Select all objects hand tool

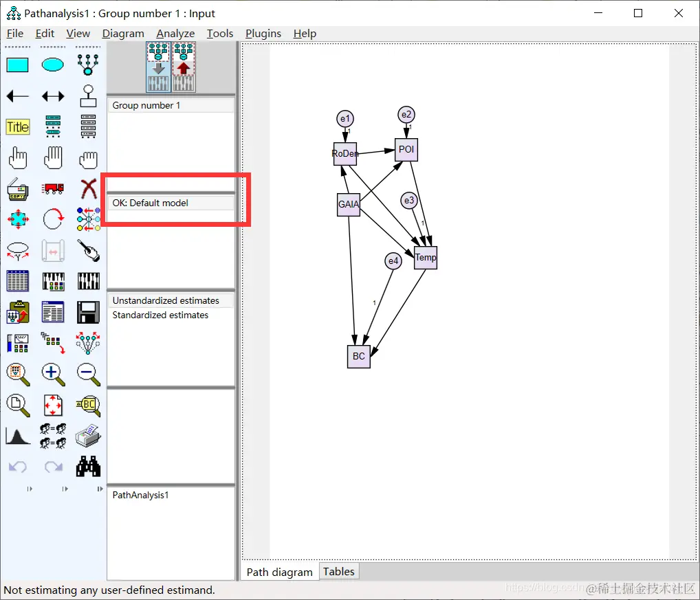point(53,157)
